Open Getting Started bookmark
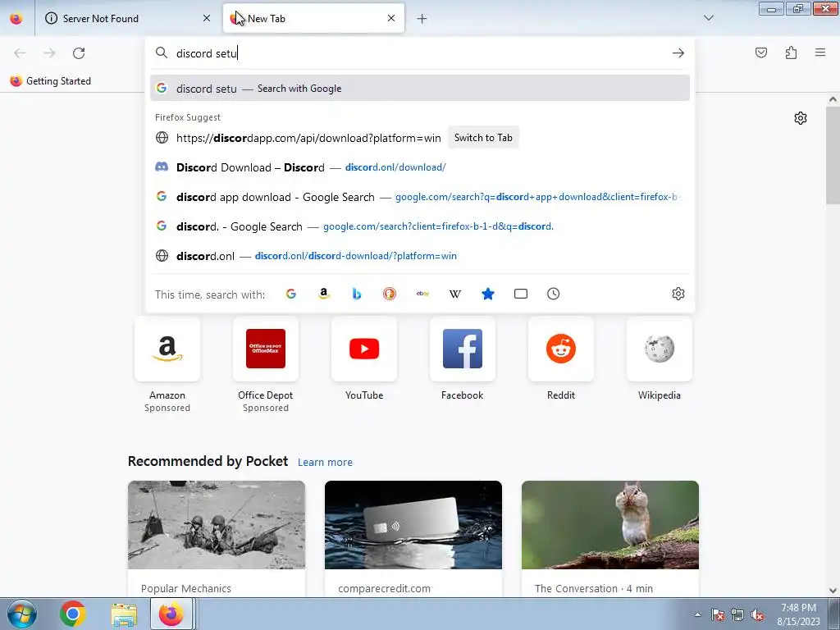840x630 pixels. (x=51, y=81)
